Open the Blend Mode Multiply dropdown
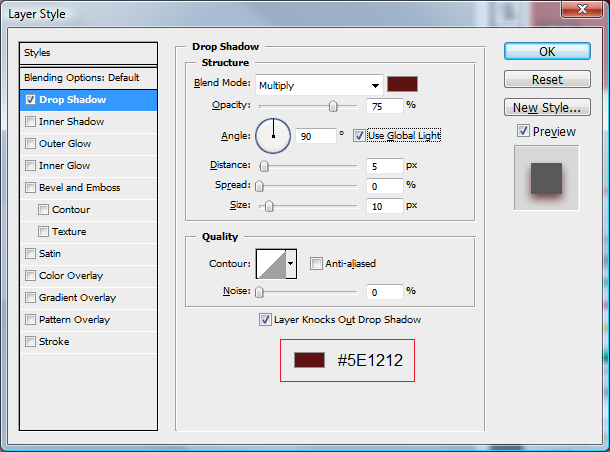 click(319, 85)
